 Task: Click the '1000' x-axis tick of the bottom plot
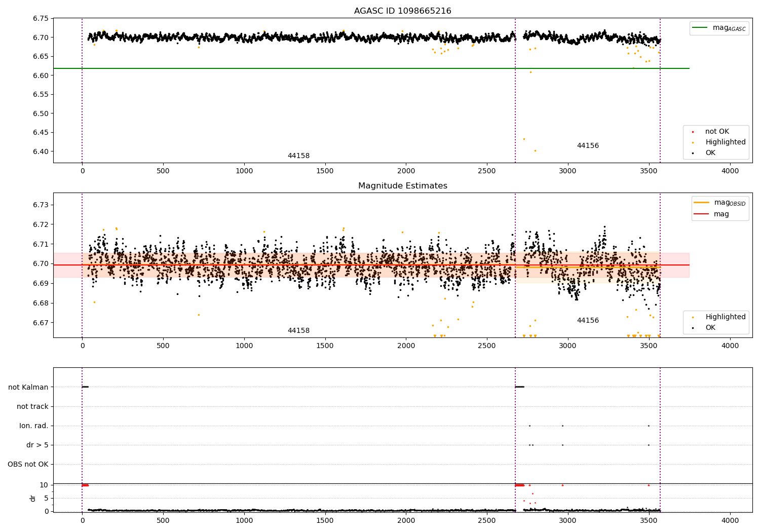[x=244, y=520]
